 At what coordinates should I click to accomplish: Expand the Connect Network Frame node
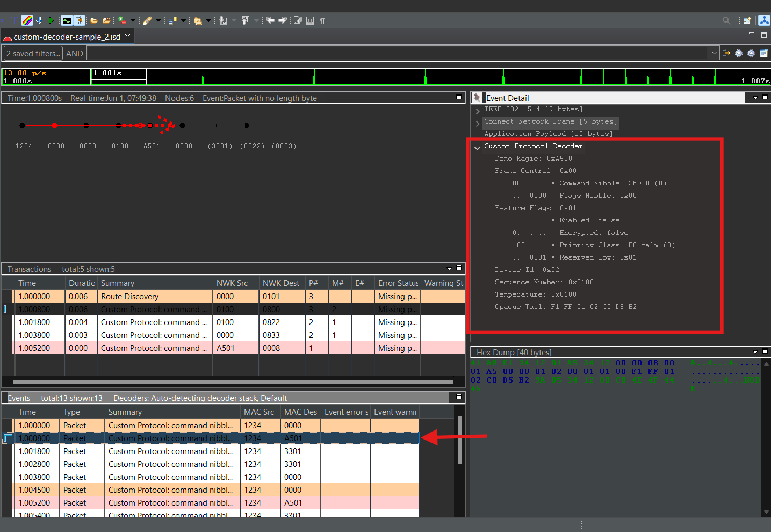[478, 124]
